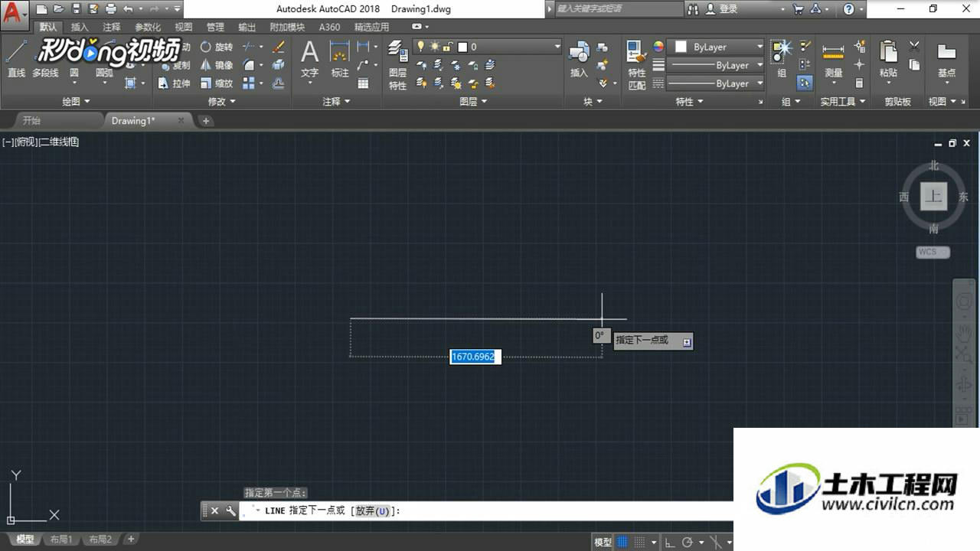This screenshot has width=980, height=551.
Task: Toggle the grid display in status bar
Action: [622, 542]
